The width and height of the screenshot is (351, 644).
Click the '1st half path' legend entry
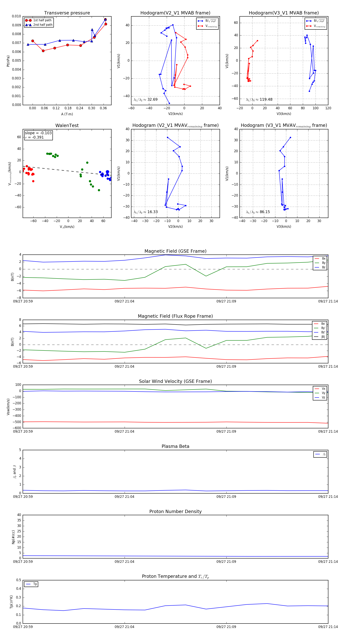coord(38,20)
